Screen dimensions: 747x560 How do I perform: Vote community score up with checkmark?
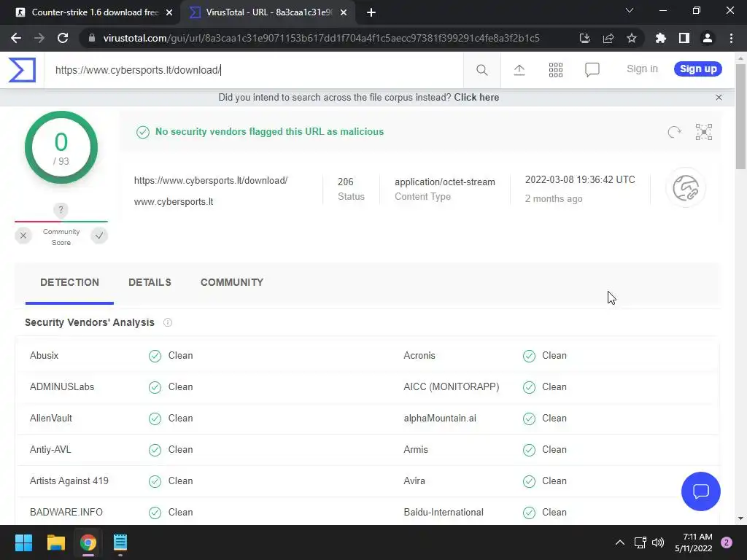99,236
